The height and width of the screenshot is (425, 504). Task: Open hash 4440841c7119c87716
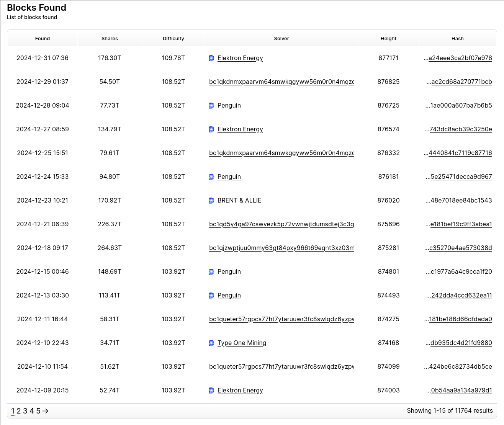click(460, 153)
